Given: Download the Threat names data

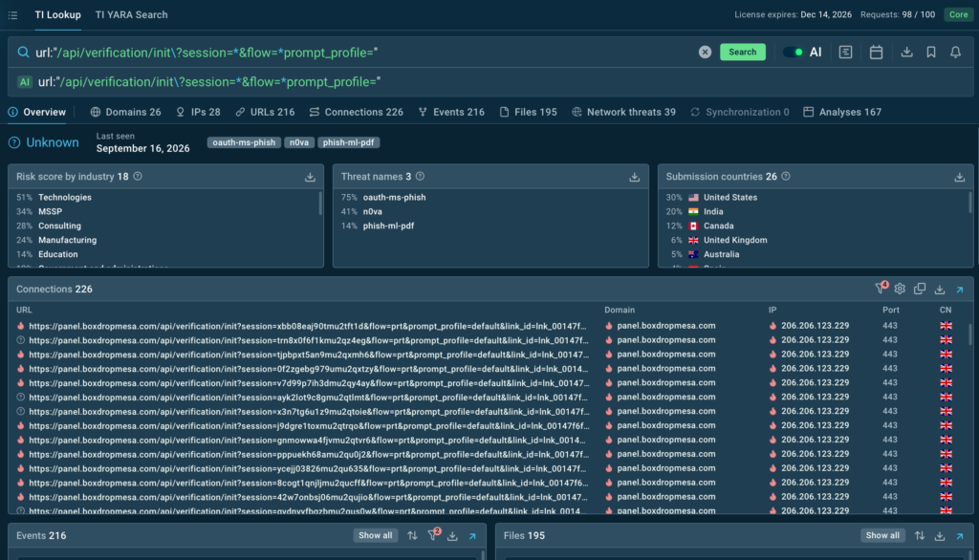Looking at the screenshot, I should pos(635,178).
